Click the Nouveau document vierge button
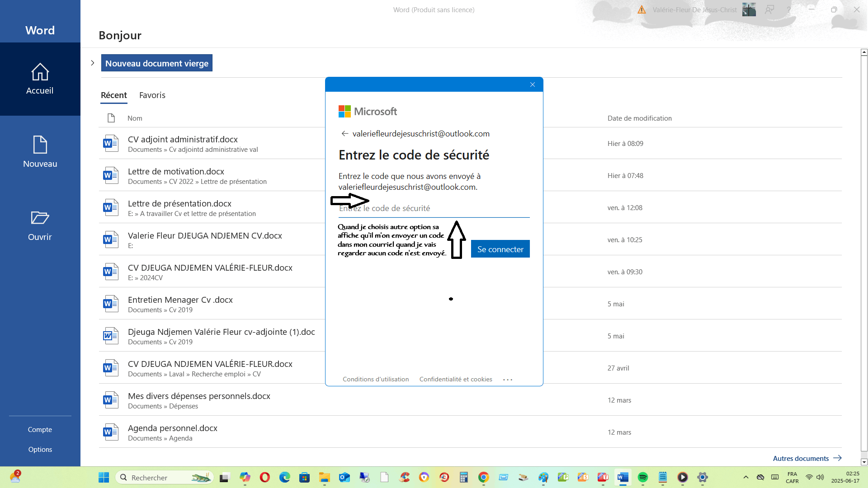868x488 pixels. click(x=156, y=63)
